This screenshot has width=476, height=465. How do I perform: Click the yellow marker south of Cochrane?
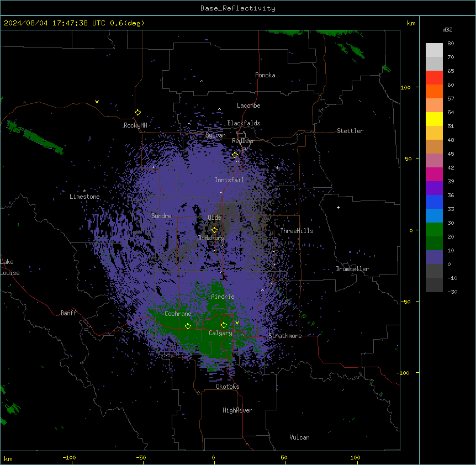tap(188, 326)
